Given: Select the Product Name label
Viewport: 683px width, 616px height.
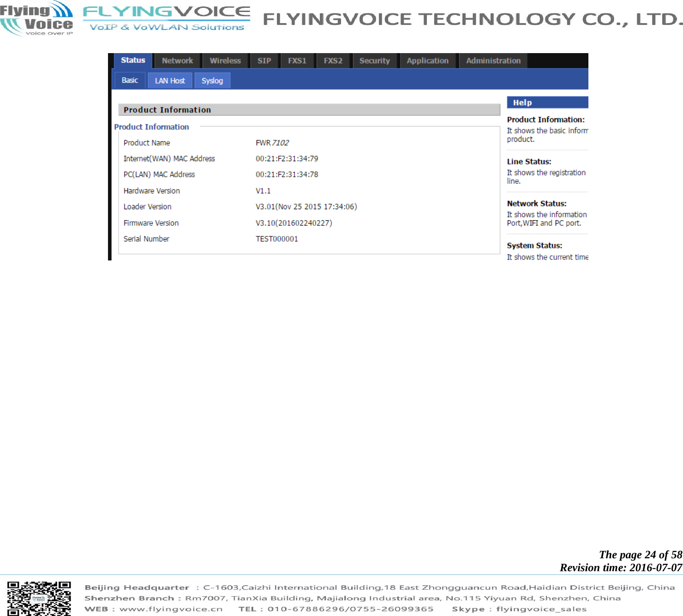Looking at the screenshot, I should (x=147, y=143).
